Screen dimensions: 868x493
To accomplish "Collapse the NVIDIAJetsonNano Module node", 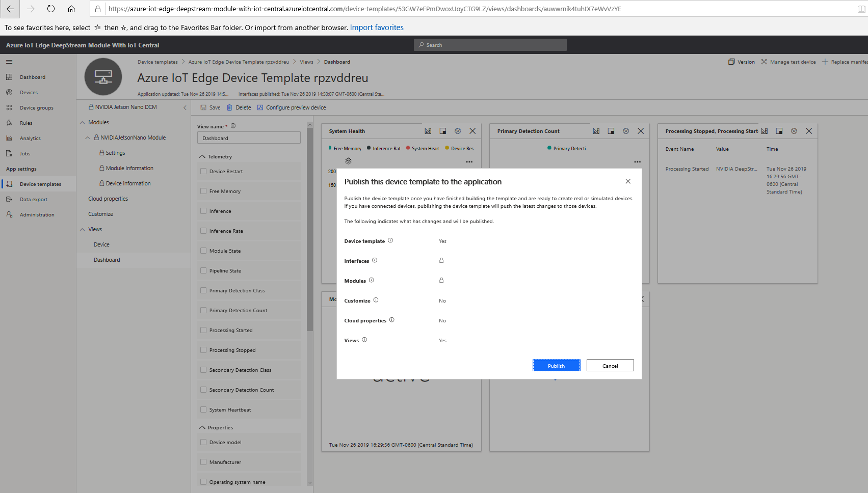I will pyautogui.click(x=88, y=138).
